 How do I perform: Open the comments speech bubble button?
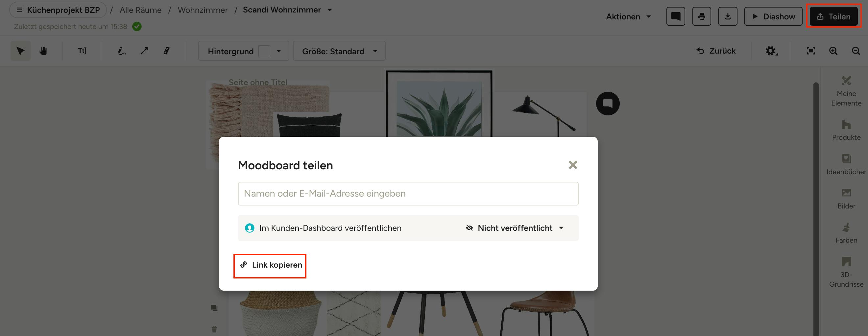pyautogui.click(x=676, y=16)
